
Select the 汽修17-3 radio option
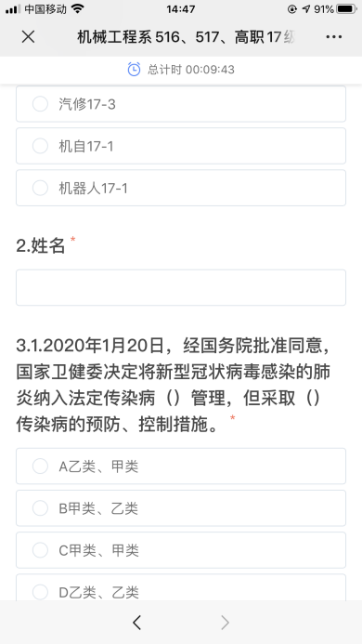click(x=181, y=104)
